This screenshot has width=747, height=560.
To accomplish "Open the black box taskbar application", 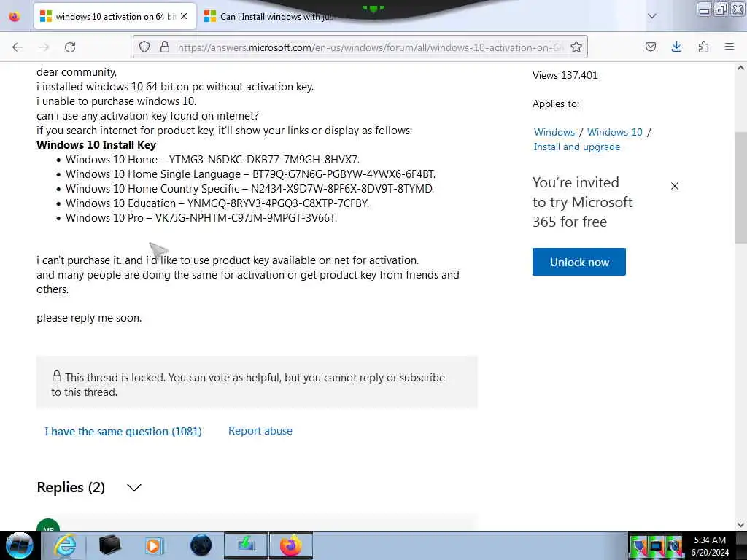I will (109, 545).
